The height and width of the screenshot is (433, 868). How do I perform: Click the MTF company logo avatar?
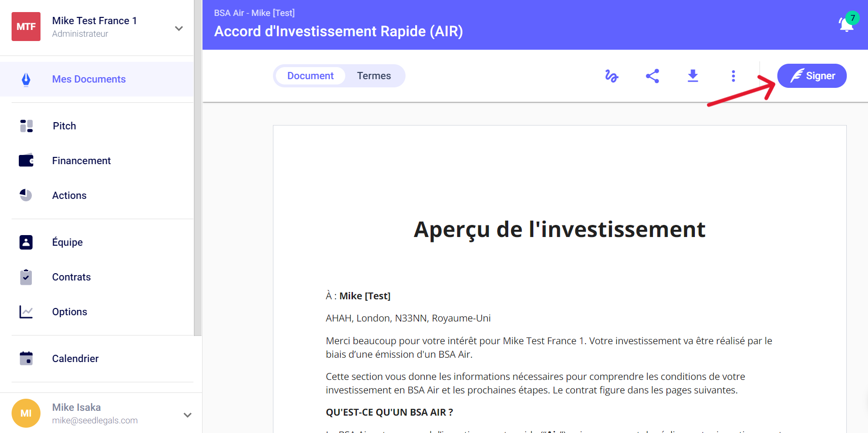(26, 27)
